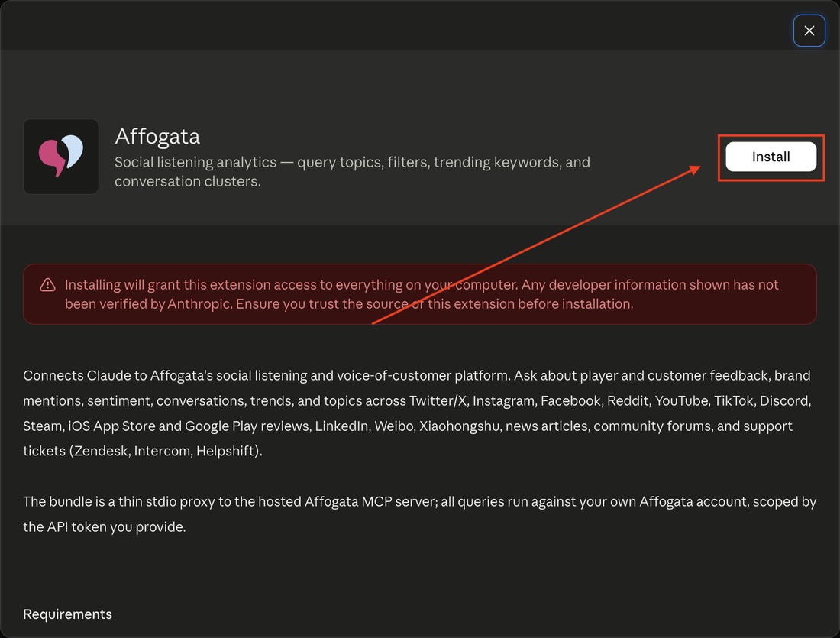
Task: Close the extension details dialog
Action: tap(809, 31)
